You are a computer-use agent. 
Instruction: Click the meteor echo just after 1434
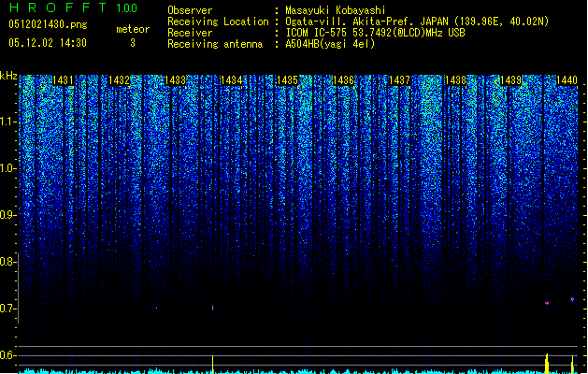point(212,308)
